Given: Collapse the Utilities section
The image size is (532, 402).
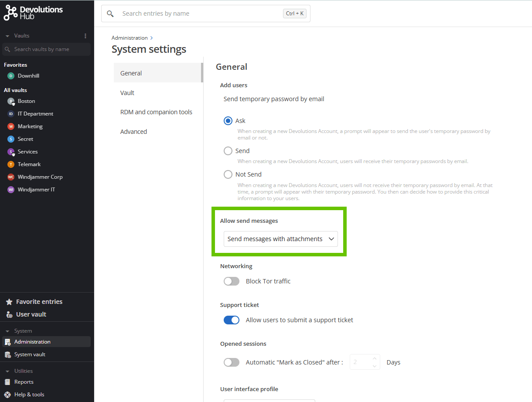Looking at the screenshot, I should tap(7, 371).
